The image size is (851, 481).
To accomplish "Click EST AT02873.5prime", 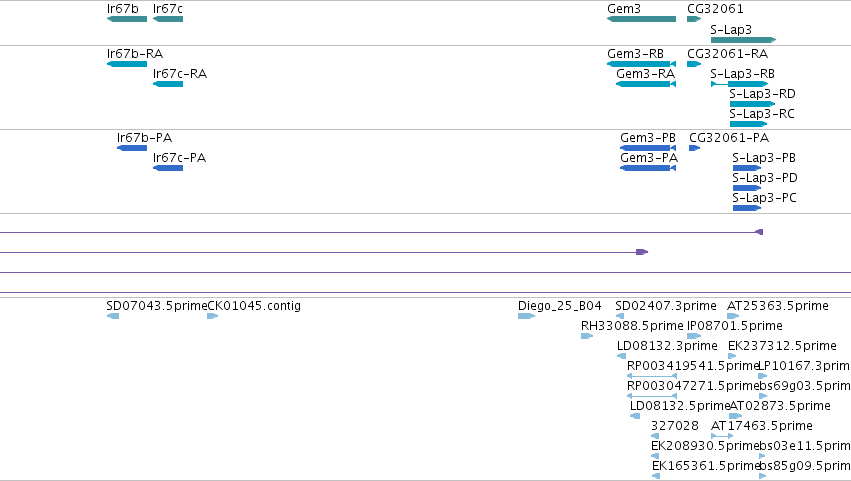I will point(736,416).
